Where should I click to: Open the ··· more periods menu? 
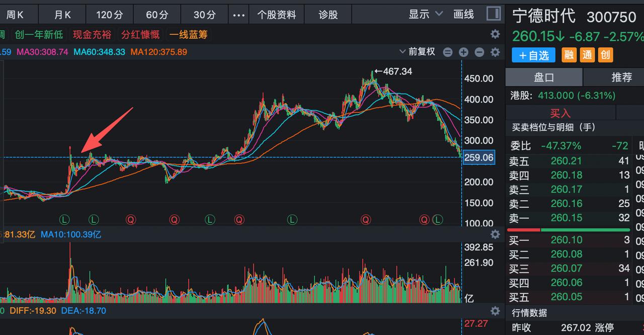point(238,15)
